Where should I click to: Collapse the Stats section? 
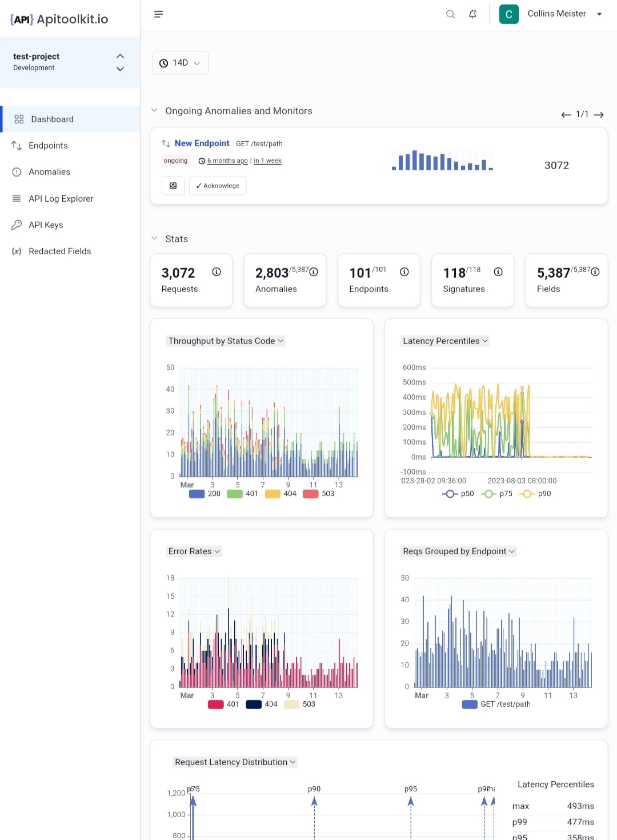(x=154, y=238)
